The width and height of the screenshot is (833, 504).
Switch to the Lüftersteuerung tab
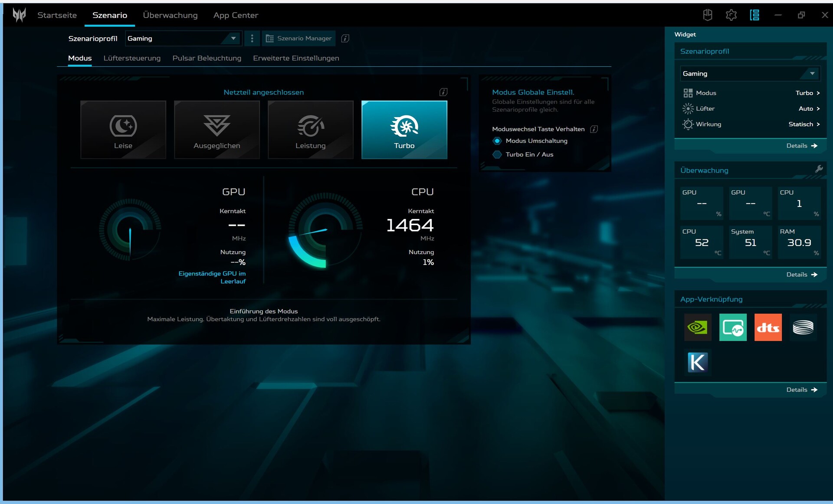coord(132,58)
